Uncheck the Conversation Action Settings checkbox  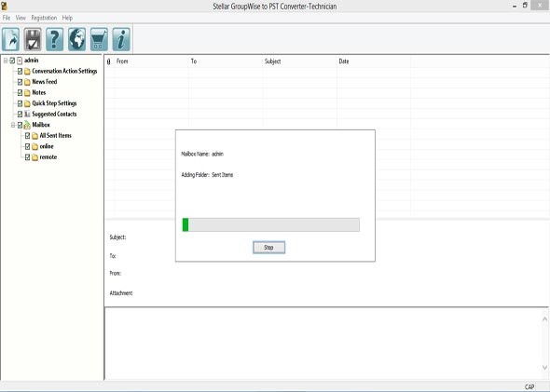point(20,71)
